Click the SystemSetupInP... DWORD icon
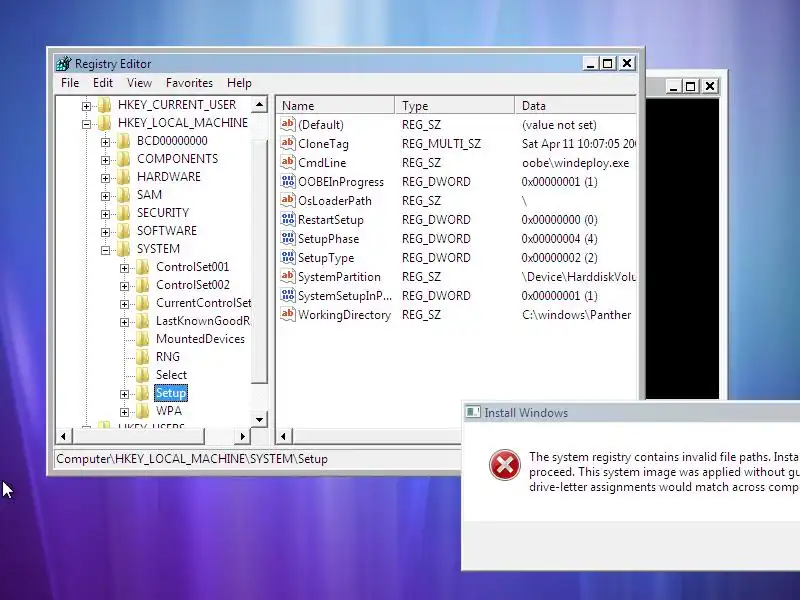Viewport: 800px width, 600px height. tap(288, 295)
